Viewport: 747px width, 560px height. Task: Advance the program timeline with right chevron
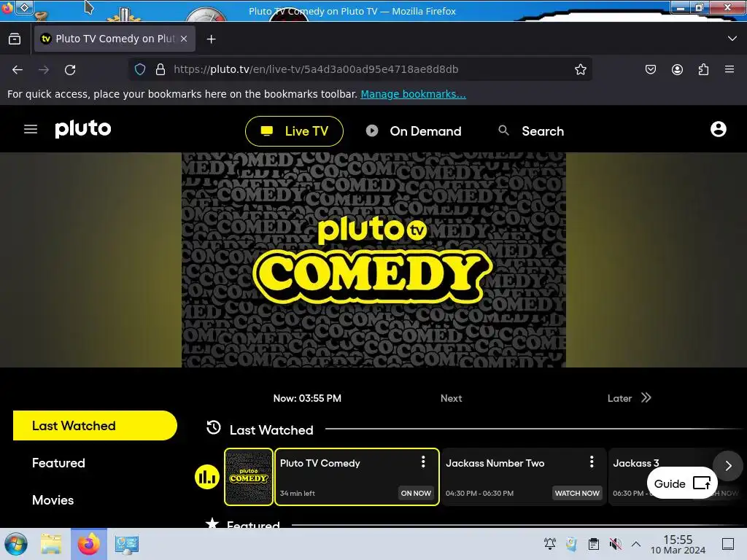coord(728,466)
